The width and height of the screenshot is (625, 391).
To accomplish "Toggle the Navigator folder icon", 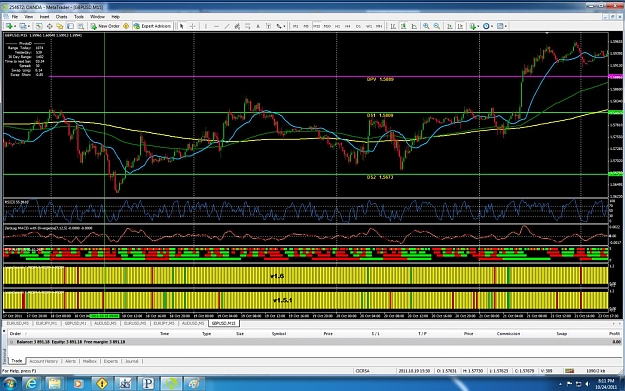I will [60, 26].
